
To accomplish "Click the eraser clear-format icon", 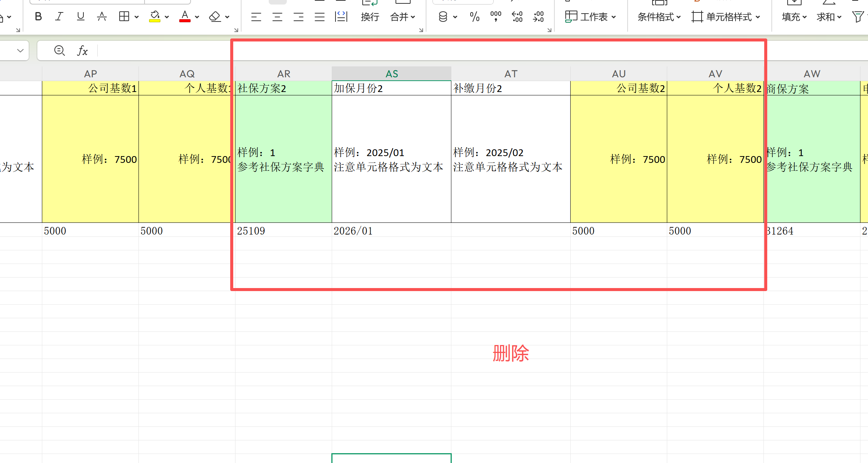I will (215, 17).
